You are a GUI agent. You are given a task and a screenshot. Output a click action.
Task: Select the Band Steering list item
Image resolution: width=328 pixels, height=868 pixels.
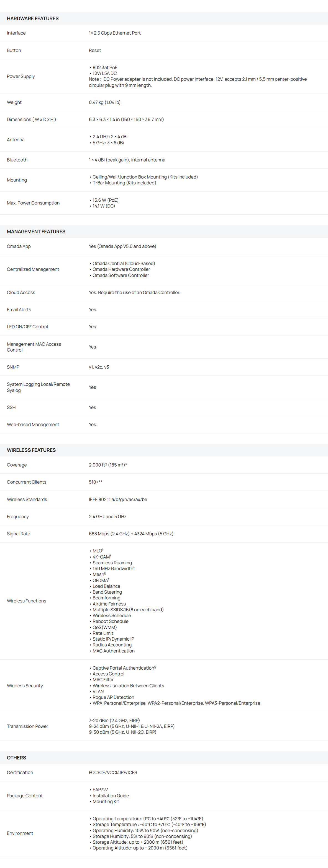107,592
